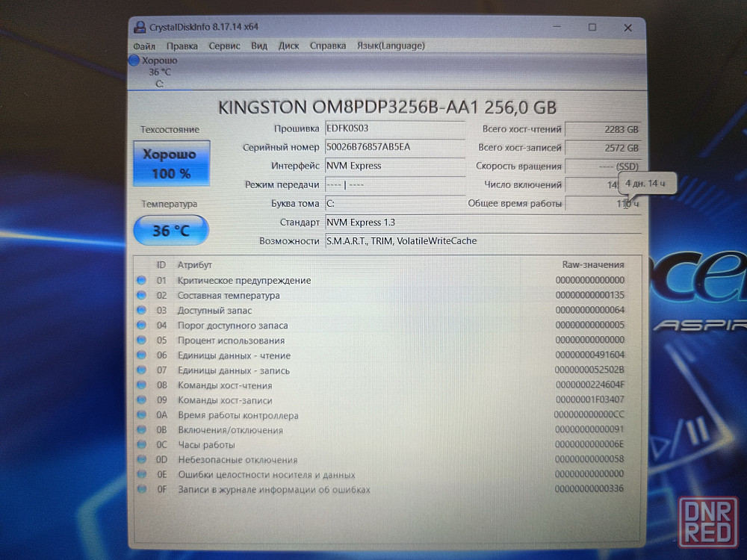747x560 pixels.
Task: Click the Прошивка firmware field EDFK0S03
Action: point(394,128)
